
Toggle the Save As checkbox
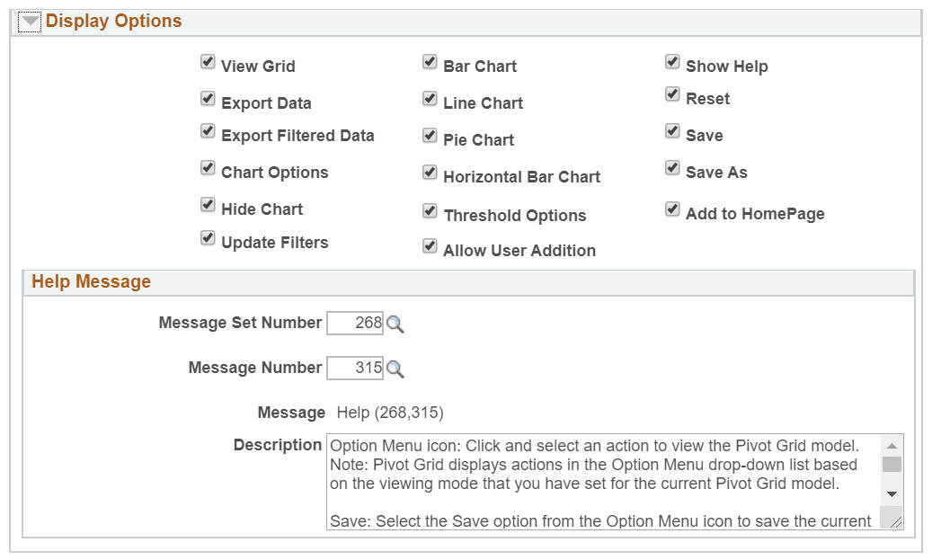(x=672, y=167)
